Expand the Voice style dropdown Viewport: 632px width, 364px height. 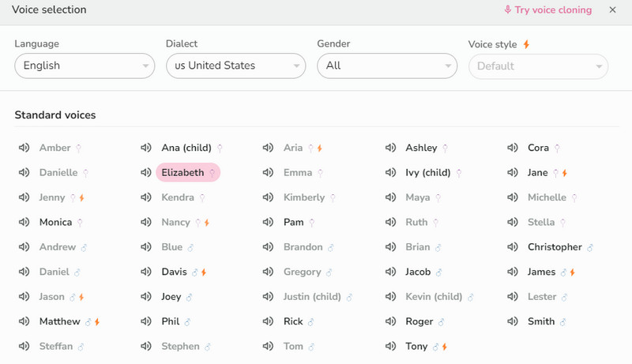point(538,66)
